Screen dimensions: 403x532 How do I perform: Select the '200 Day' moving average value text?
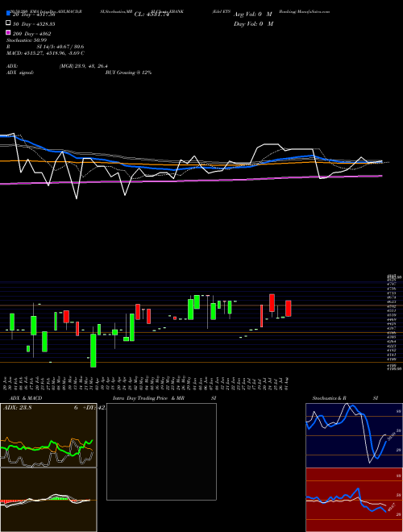pos(32,34)
